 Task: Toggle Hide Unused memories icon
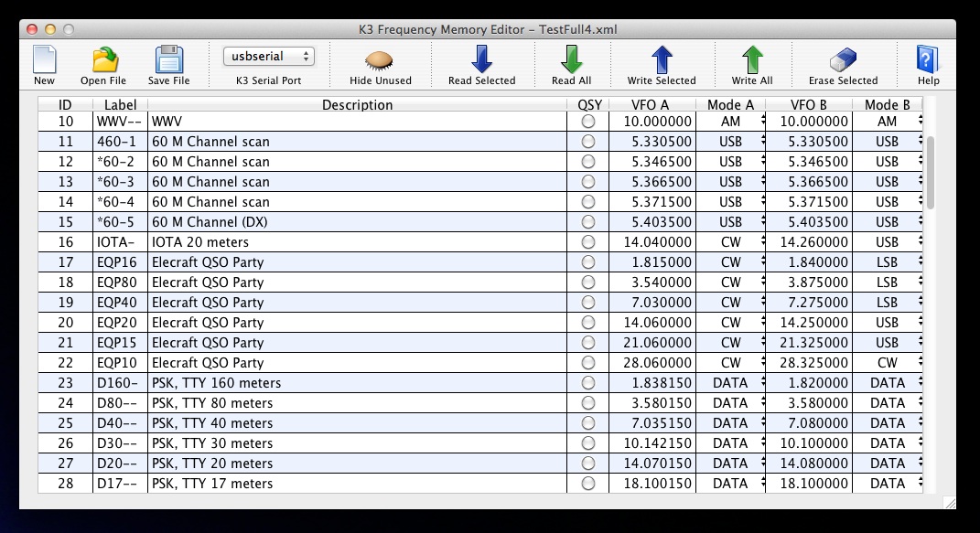(379, 61)
